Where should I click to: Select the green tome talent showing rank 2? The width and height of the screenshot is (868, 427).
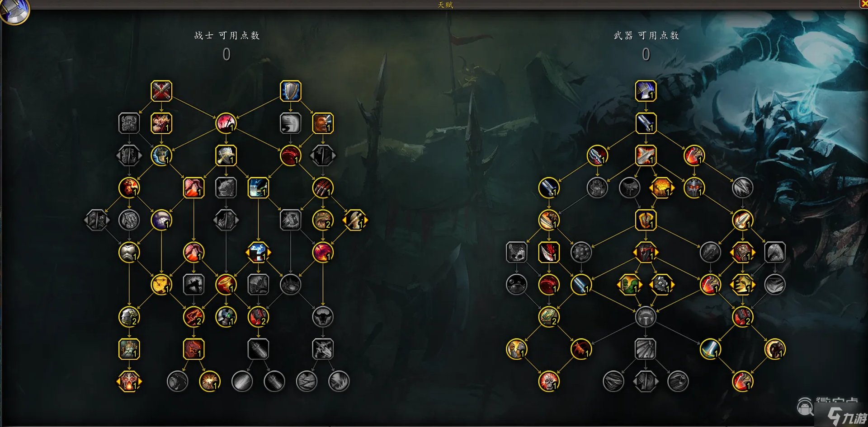coord(549,317)
